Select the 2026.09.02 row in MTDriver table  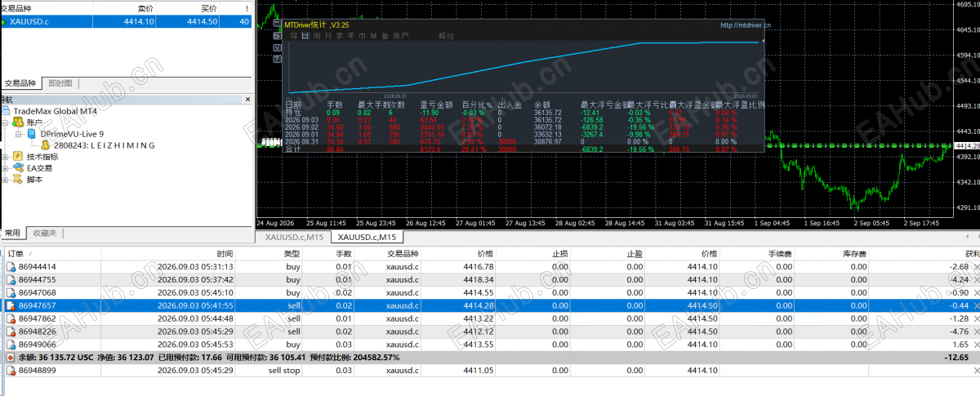[x=525, y=127]
